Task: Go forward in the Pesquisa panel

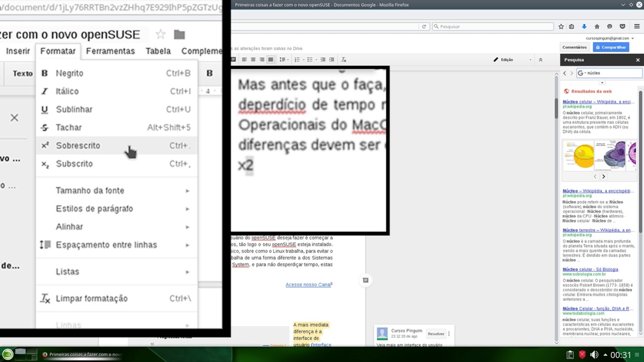Action: click(x=571, y=73)
